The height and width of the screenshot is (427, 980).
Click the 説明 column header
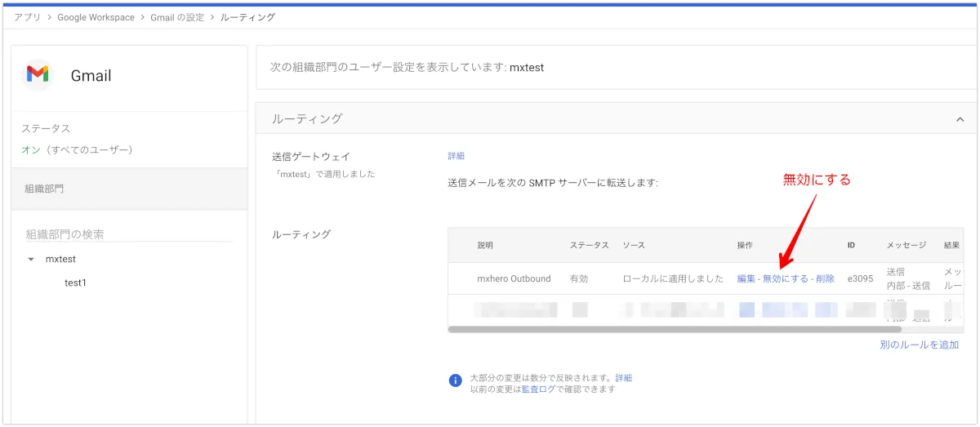pyautogui.click(x=485, y=245)
